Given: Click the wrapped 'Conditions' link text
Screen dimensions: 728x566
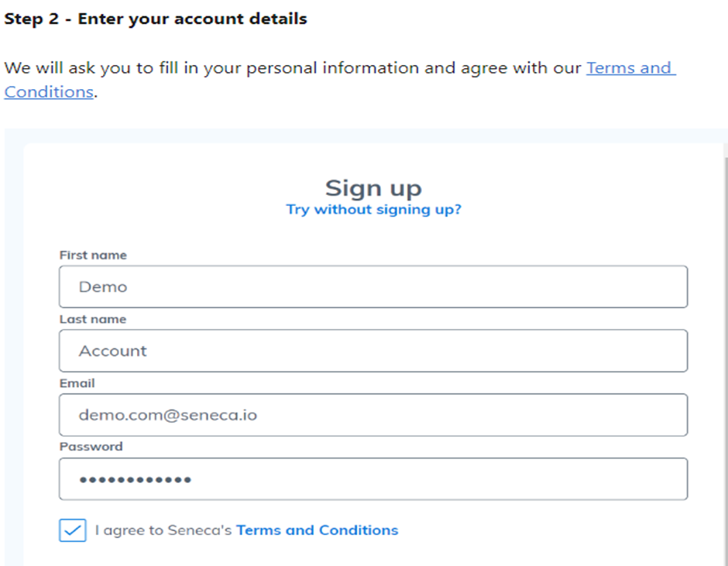Looking at the screenshot, I should click(x=49, y=92).
